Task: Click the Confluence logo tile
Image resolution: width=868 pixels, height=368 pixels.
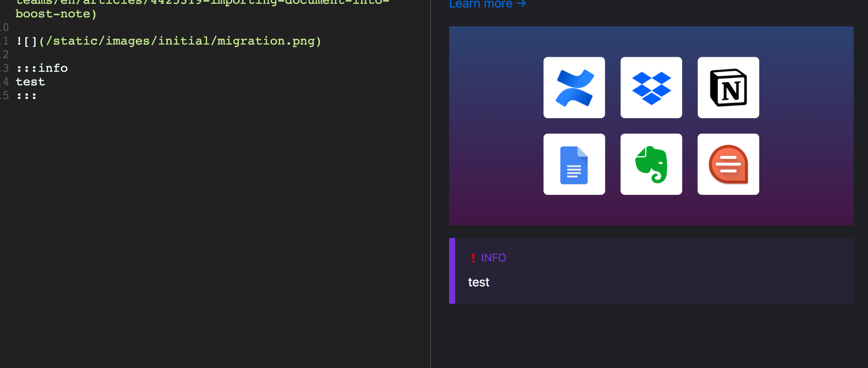Action: pos(574,88)
